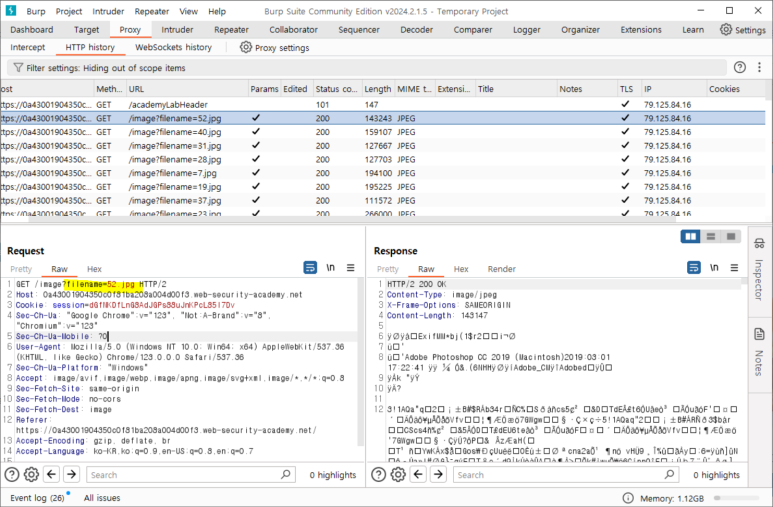Open the Burp menu
773x507 pixels.
[35, 11]
